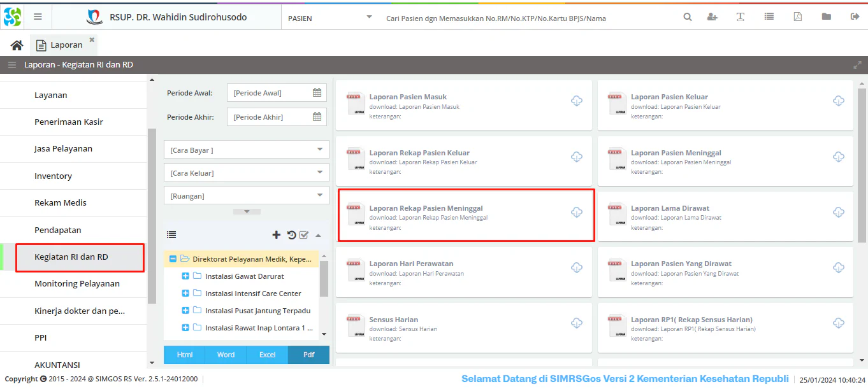868x389 pixels.
Task: Open Periode Awal calendar picker
Action: (317, 93)
